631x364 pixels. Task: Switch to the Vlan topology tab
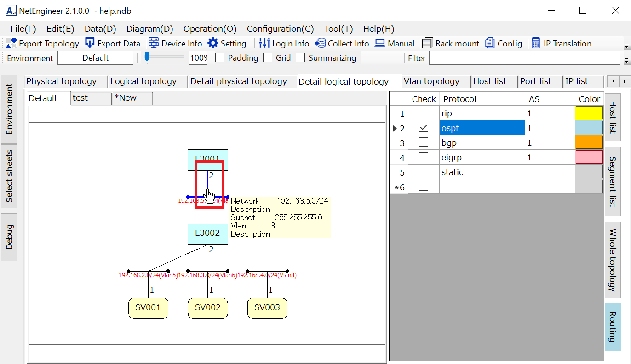tap(431, 81)
